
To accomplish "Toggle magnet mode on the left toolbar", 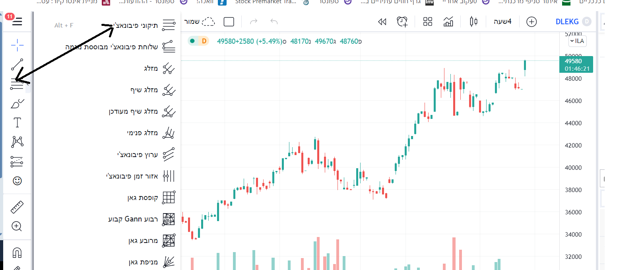I will coord(17,253).
